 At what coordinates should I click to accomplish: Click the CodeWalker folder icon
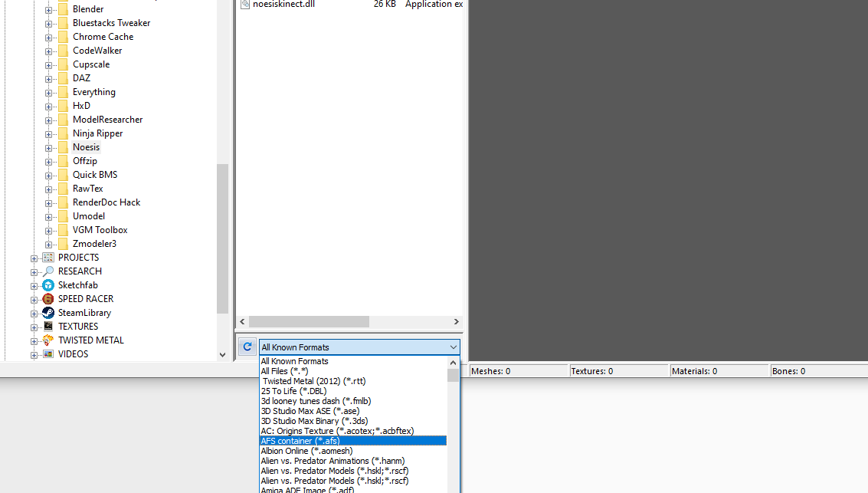tap(63, 51)
